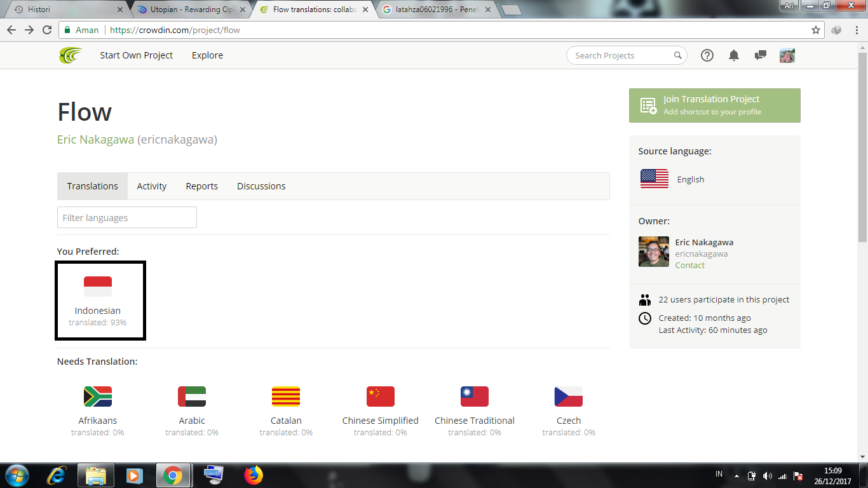The width and height of the screenshot is (868, 488).
Task: Click the Contact owner link
Action: tap(690, 266)
